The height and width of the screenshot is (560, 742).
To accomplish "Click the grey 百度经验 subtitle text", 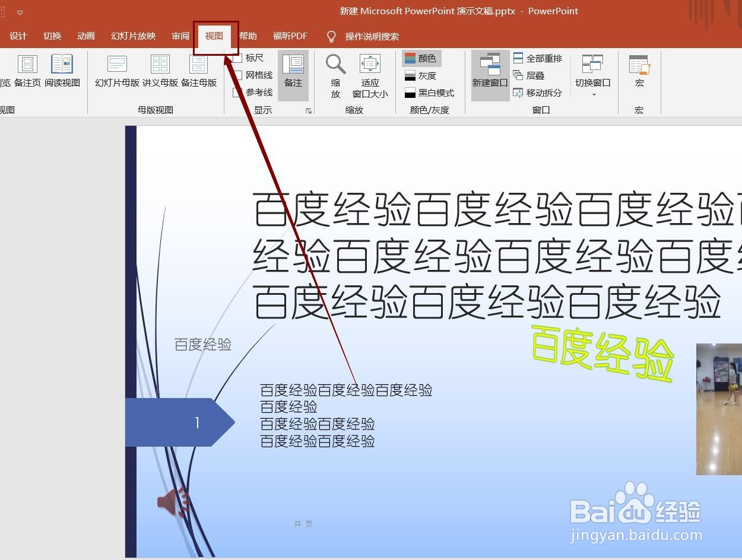I will pyautogui.click(x=203, y=345).
